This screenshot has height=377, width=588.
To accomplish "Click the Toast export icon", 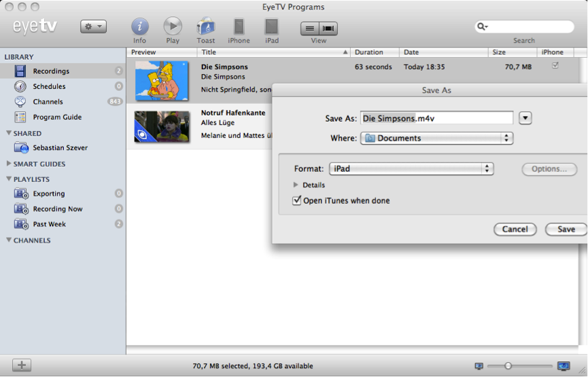I will pyautogui.click(x=205, y=27).
